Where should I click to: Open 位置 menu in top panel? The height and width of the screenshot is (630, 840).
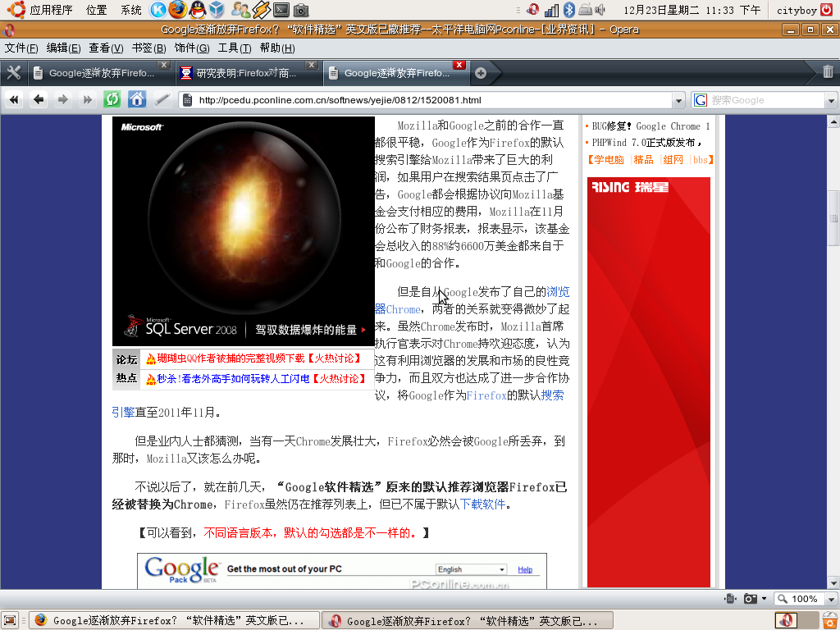(97, 10)
